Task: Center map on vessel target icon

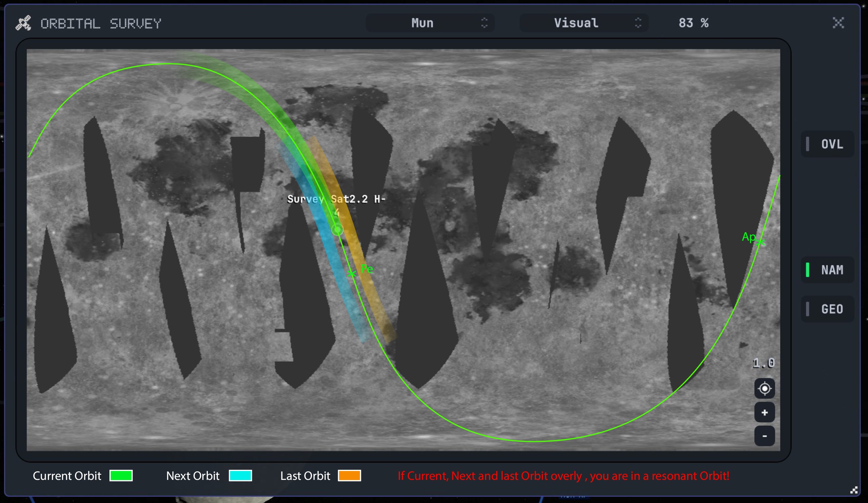Action: 765,389
